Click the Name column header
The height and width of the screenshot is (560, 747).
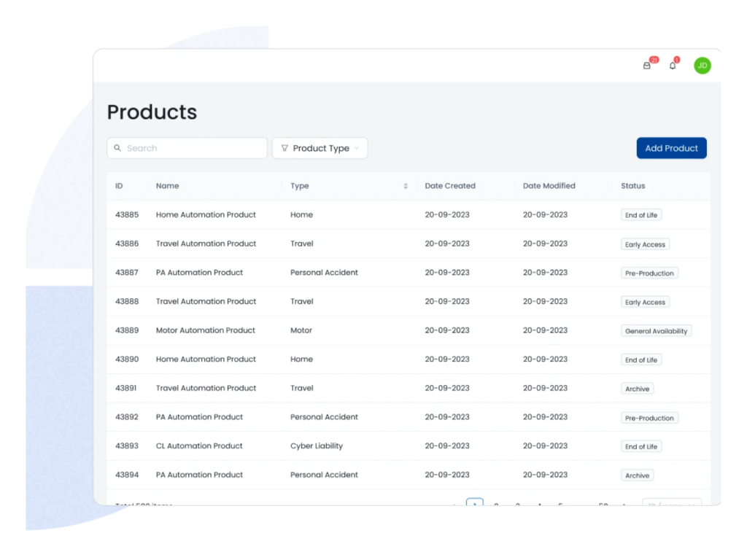[x=167, y=186]
